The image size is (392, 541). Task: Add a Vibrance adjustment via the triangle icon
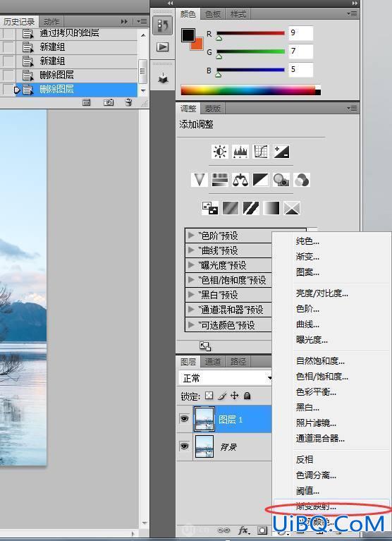[200, 180]
